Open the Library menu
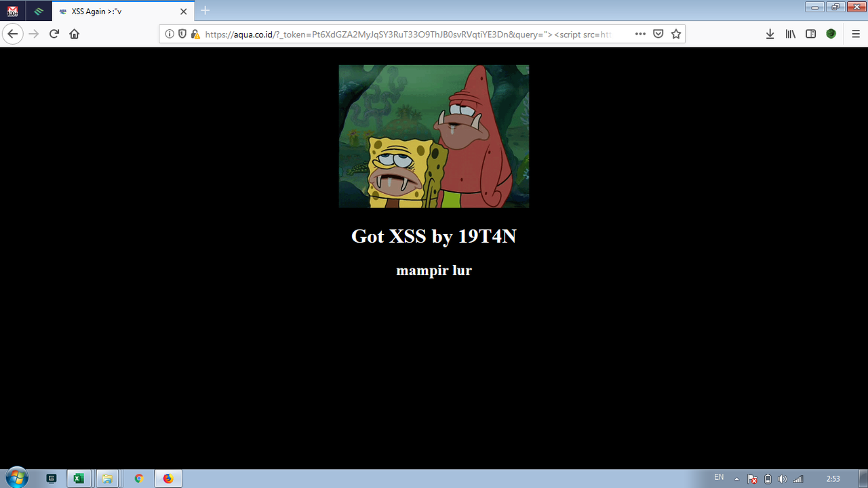Screen dimensions: 868x488 coord(790,34)
